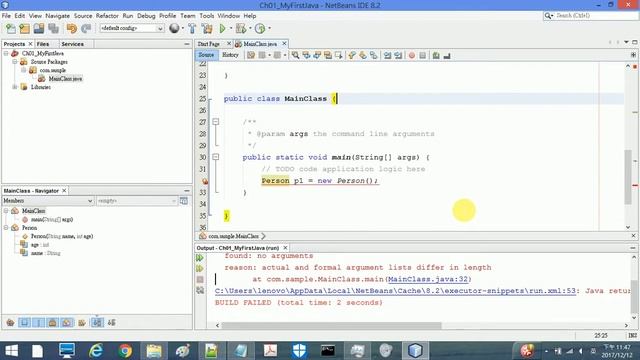The image size is (640, 360).
Task: Toggle Show Static Members filter in Navigator
Action: (38, 323)
